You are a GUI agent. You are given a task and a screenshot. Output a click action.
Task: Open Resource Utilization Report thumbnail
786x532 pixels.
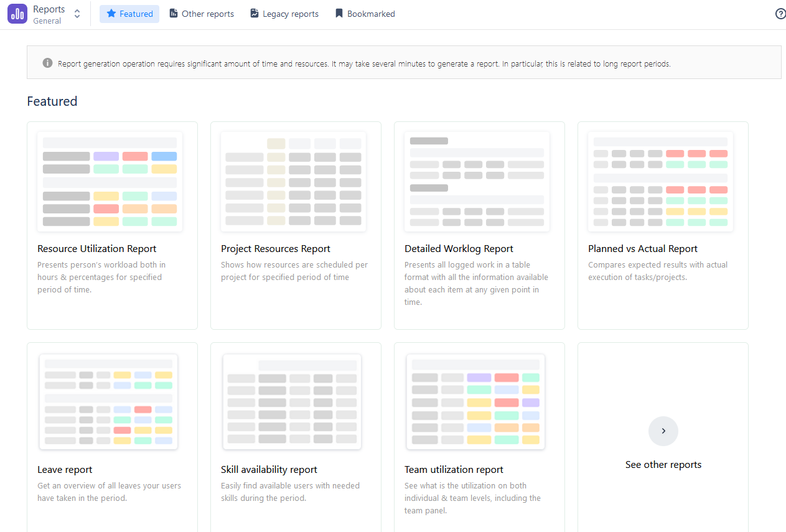(110, 182)
